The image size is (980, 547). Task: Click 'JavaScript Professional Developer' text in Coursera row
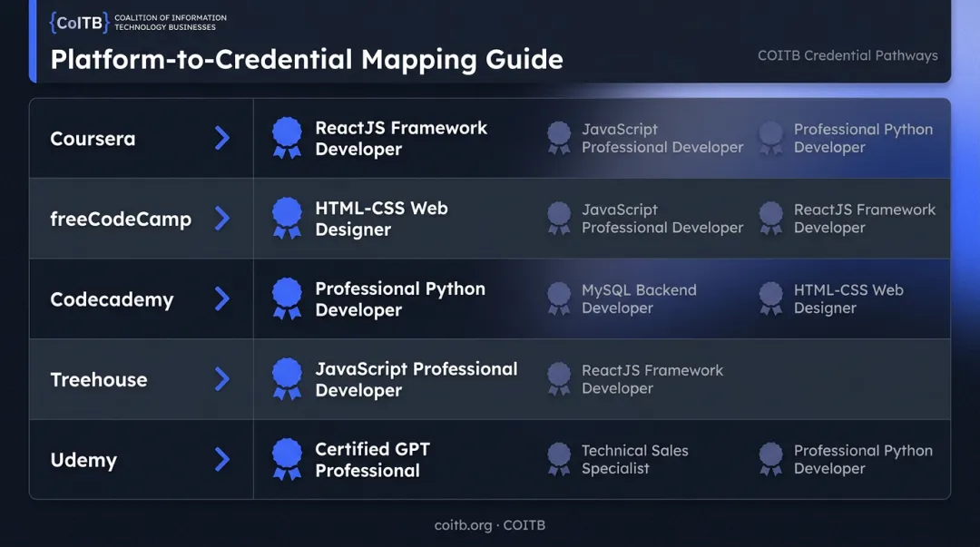[662, 138]
